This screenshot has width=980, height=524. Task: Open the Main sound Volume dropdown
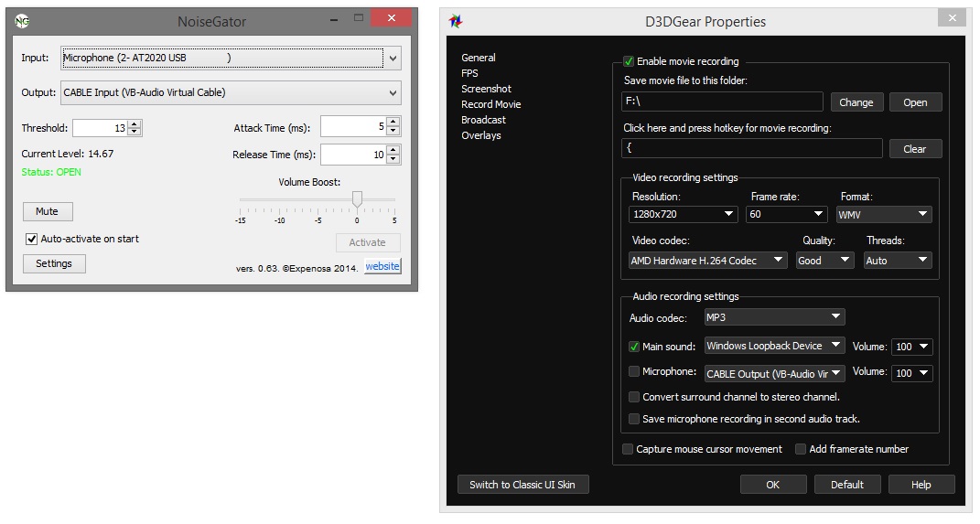pos(912,347)
